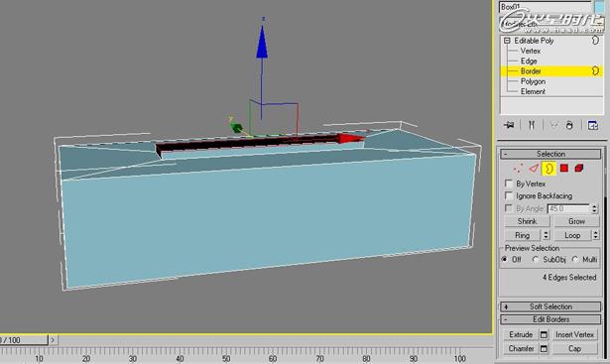The width and height of the screenshot is (610, 364).
Task: Click the command panel vertical scrollbar
Action: 605,253
